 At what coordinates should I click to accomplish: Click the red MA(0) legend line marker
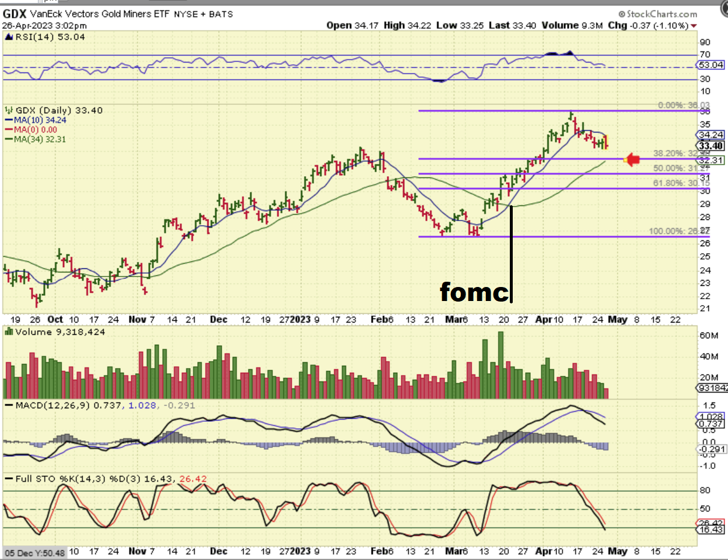pyautogui.click(x=9, y=129)
